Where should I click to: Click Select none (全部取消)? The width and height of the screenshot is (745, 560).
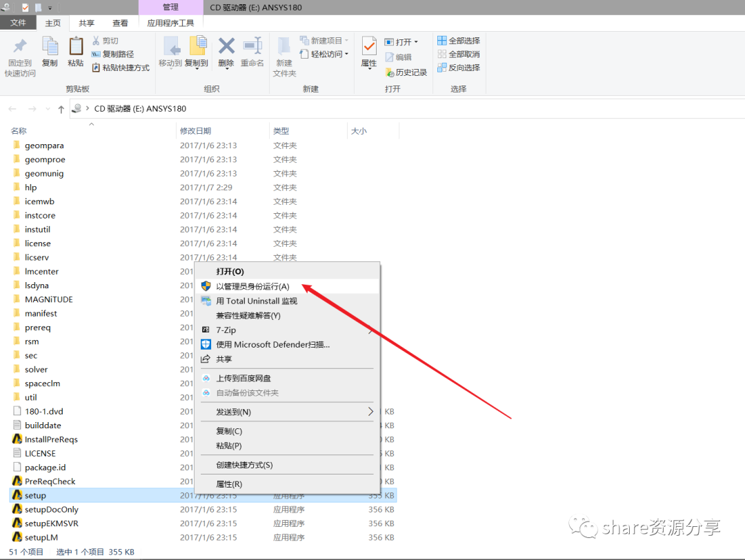459,54
